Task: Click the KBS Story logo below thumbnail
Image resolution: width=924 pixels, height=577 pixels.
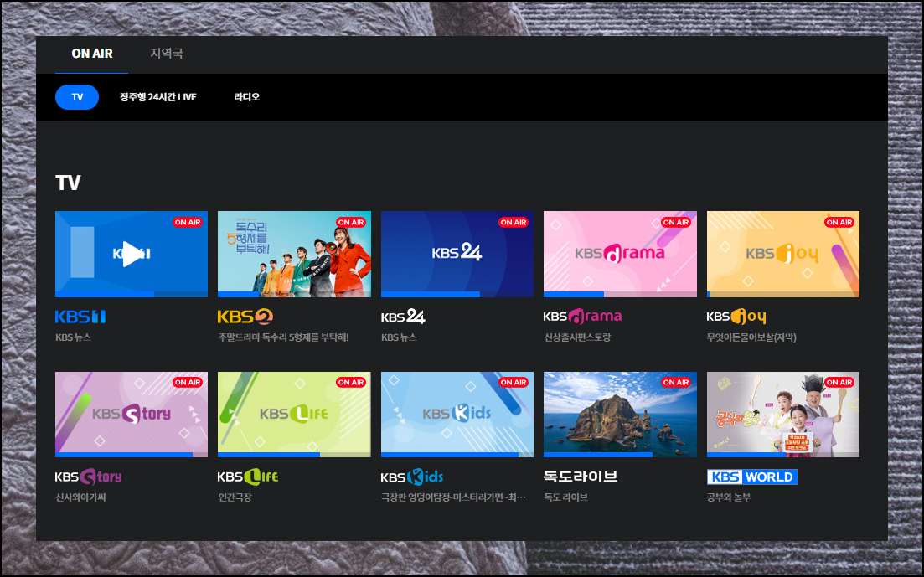Action: (x=89, y=477)
